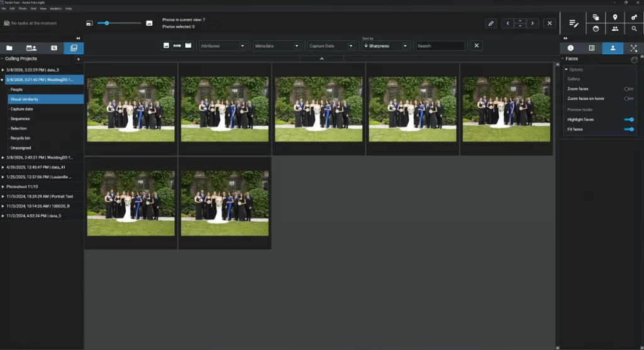
Task: Turn on Zoom faces on hover
Action: [628, 99]
